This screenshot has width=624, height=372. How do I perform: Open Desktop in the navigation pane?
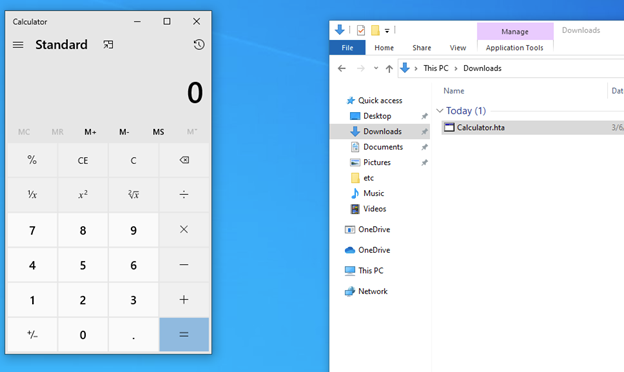pos(377,116)
